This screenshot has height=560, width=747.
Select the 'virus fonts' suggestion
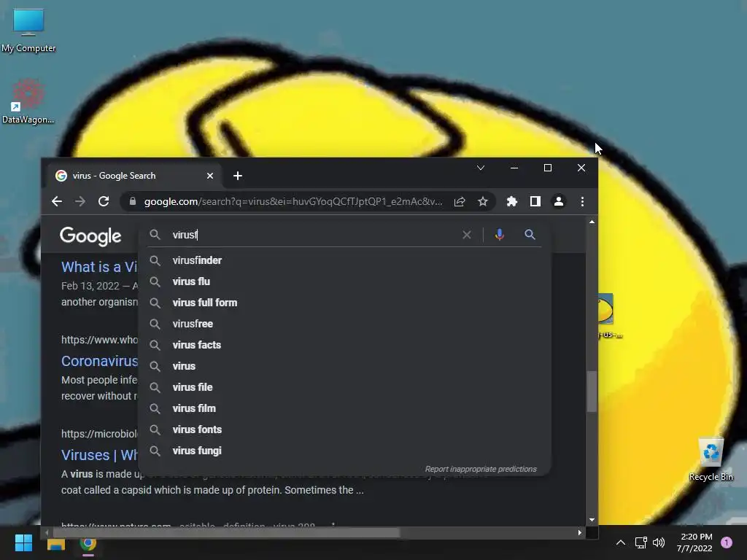click(x=345, y=429)
